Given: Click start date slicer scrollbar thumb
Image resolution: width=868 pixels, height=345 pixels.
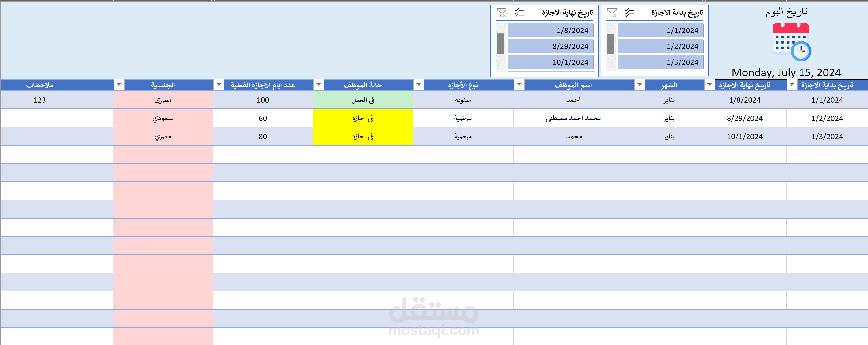Looking at the screenshot, I should coord(611,43).
